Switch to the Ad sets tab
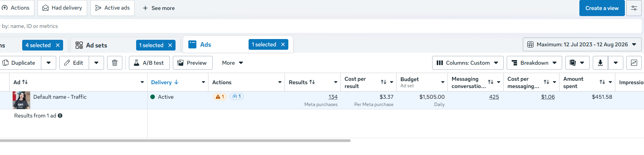This screenshot has height=155, width=644. click(x=96, y=45)
